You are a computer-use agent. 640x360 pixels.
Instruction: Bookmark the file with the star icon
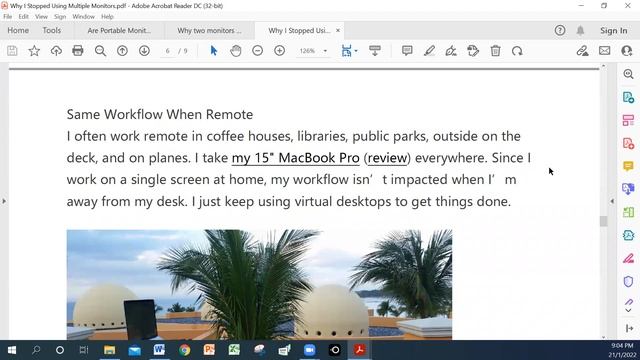34,51
